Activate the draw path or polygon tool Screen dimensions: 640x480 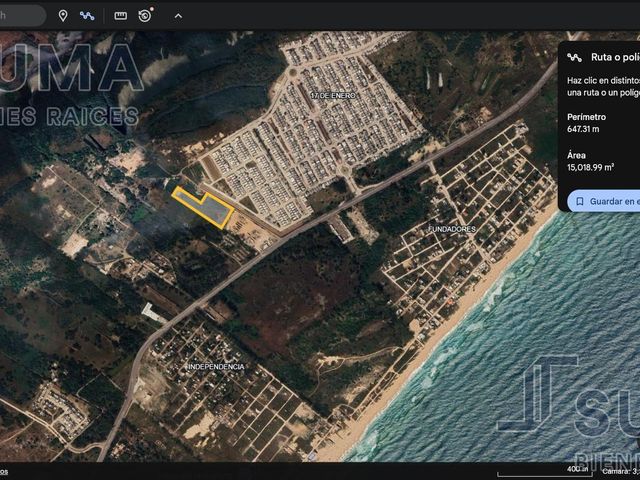[x=87, y=16]
